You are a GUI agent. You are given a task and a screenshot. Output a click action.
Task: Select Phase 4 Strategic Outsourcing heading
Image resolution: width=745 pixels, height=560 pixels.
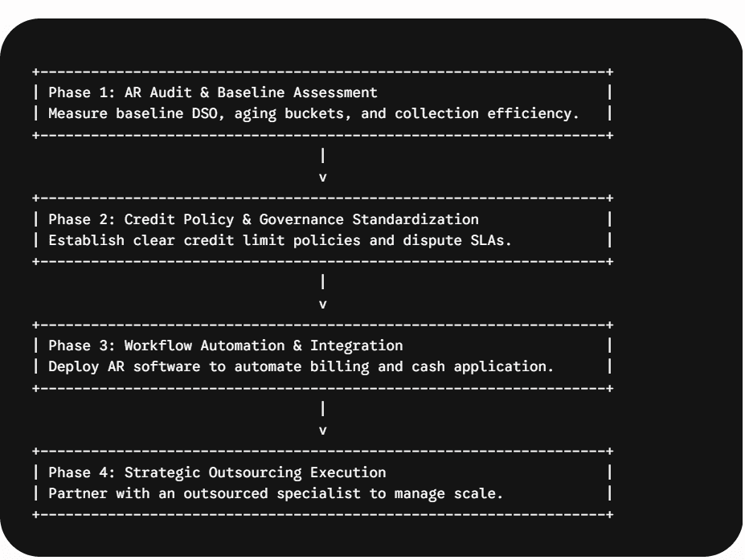[217, 472]
